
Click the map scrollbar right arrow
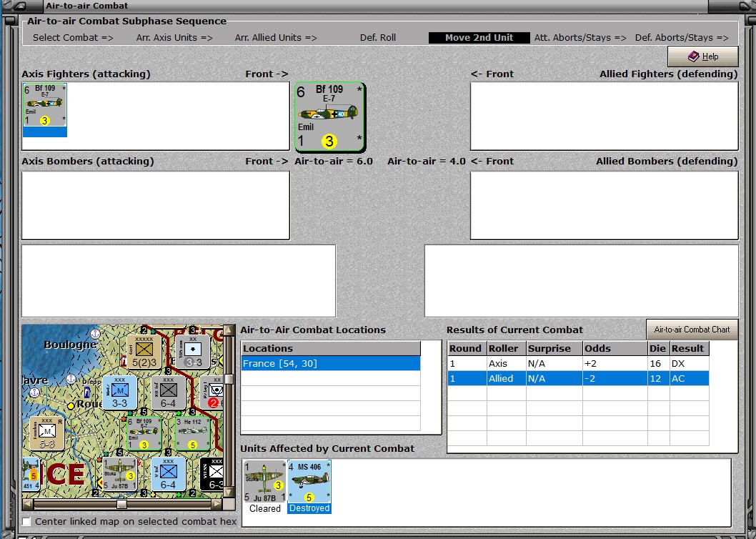tap(217, 504)
